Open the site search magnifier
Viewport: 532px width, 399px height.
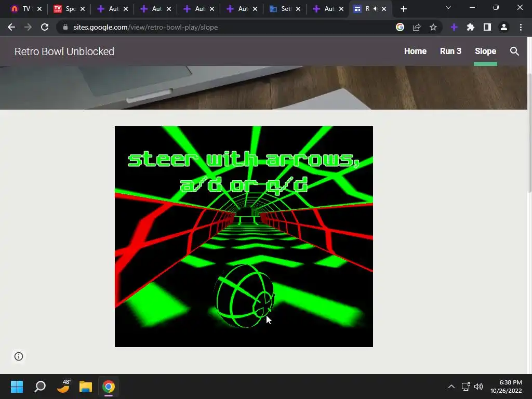click(x=514, y=51)
